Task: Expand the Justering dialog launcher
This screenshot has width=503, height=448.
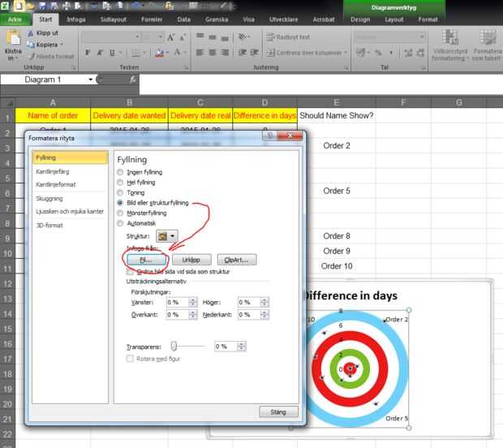Action: coord(346,67)
